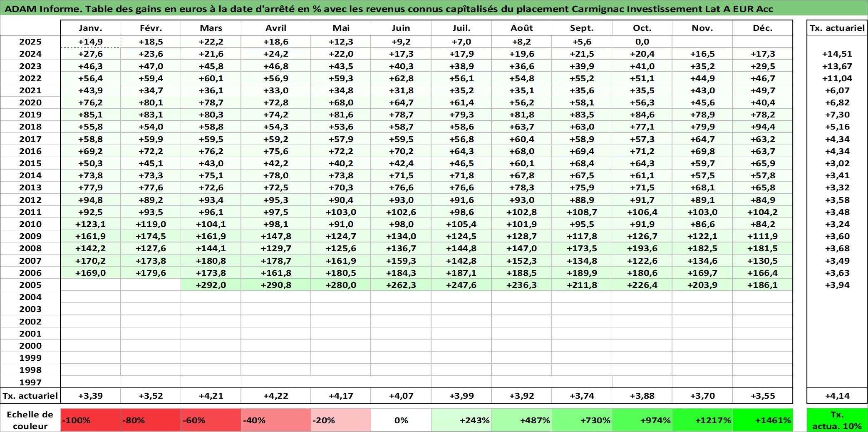868x432 pixels.
Task: Click the +243% pale green legend swatch
Action: point(461,420)
